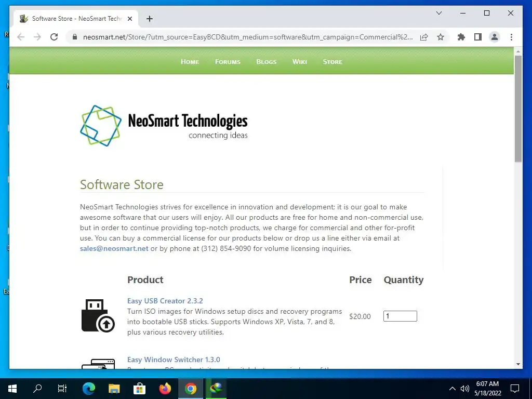The width and height of the screenshot is (532, 399).
Task: Open Chrome three-dot menu
Action: coord(511,37)
